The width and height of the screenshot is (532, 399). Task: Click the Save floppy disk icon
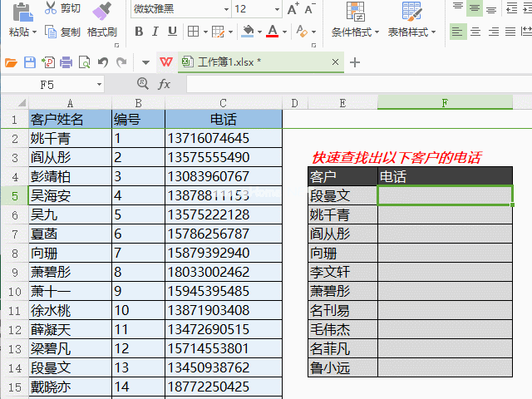click(30, 62)
